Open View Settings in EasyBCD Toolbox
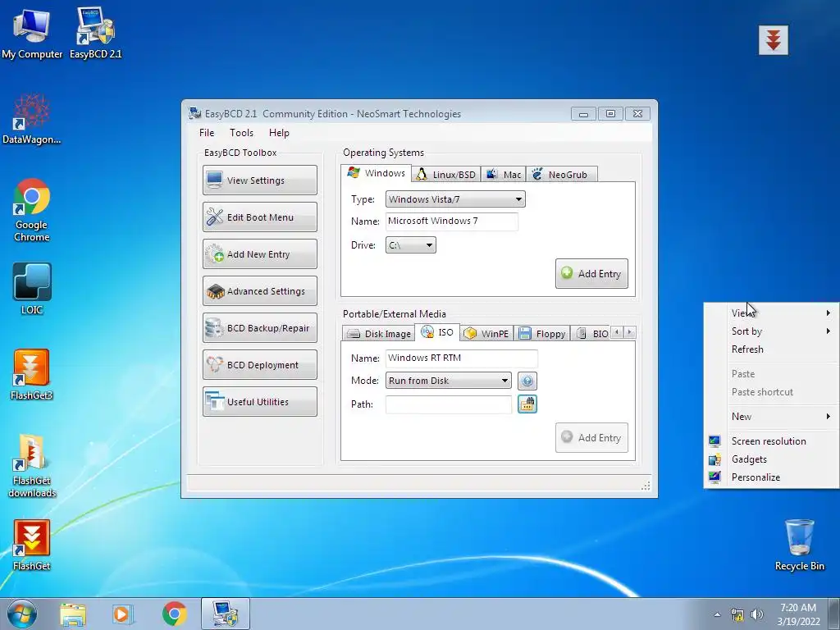This screenshot has height=630, width=840. coord(260,180)
